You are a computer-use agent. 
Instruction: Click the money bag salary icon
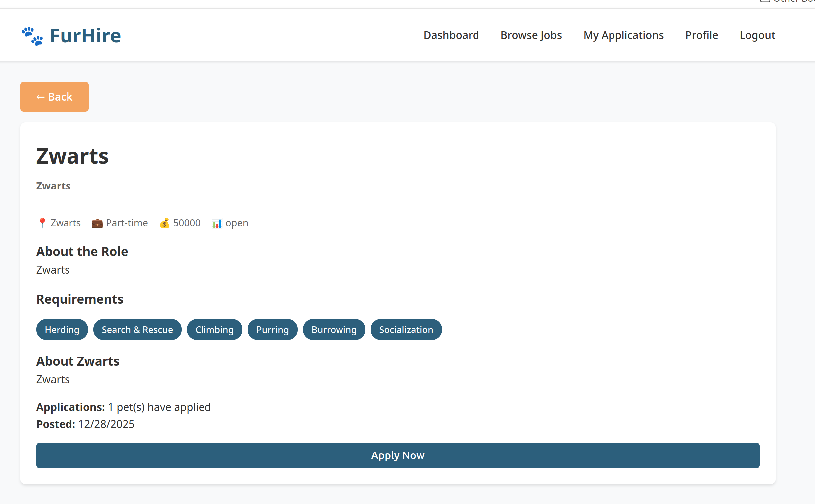164,223
